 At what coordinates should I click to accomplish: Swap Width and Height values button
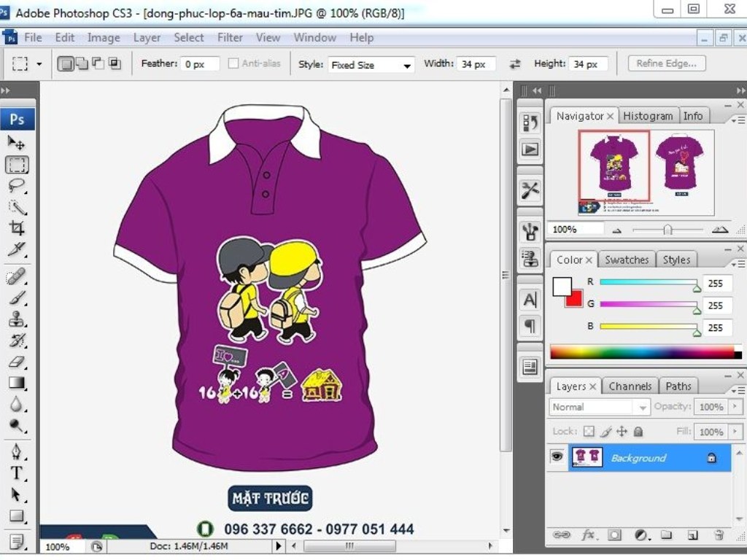point(515,64)
